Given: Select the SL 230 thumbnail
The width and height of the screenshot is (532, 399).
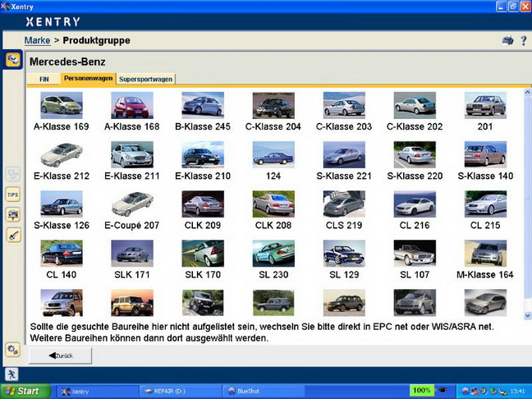Looking at the screenshot, I should [x=273, y=254].
